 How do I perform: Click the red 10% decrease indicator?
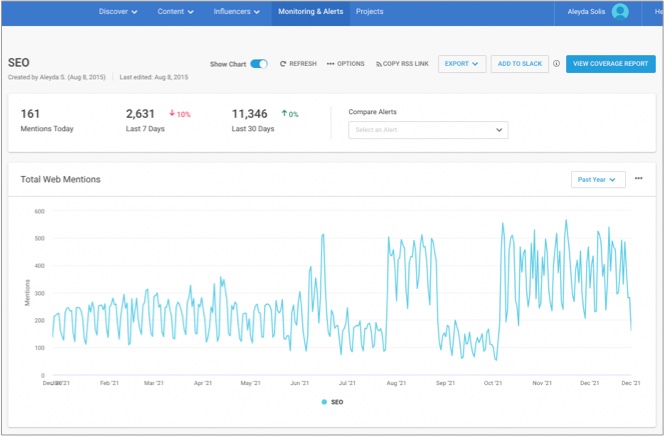click(180, 114)
